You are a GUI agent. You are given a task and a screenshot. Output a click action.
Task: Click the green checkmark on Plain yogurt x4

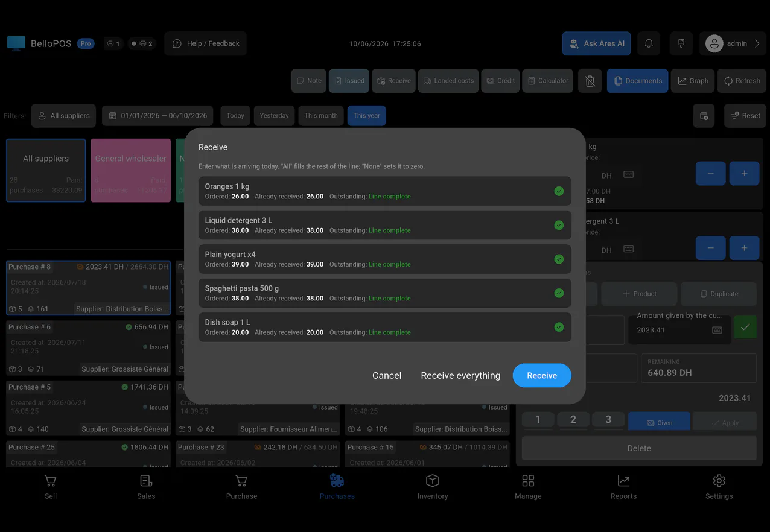pyautogui.click(x=559, y=259)
